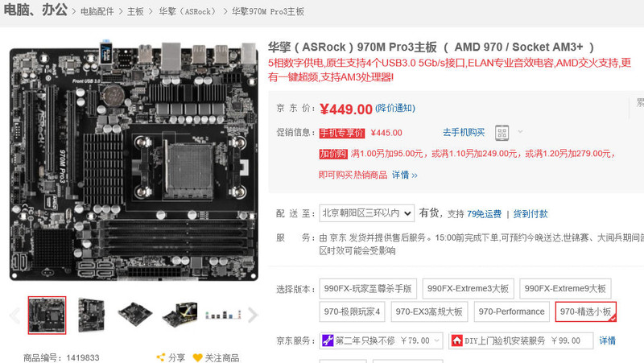Expand the arrow beside the QR code icon
This screenshot has width=644, height=363.
point(520,132)
